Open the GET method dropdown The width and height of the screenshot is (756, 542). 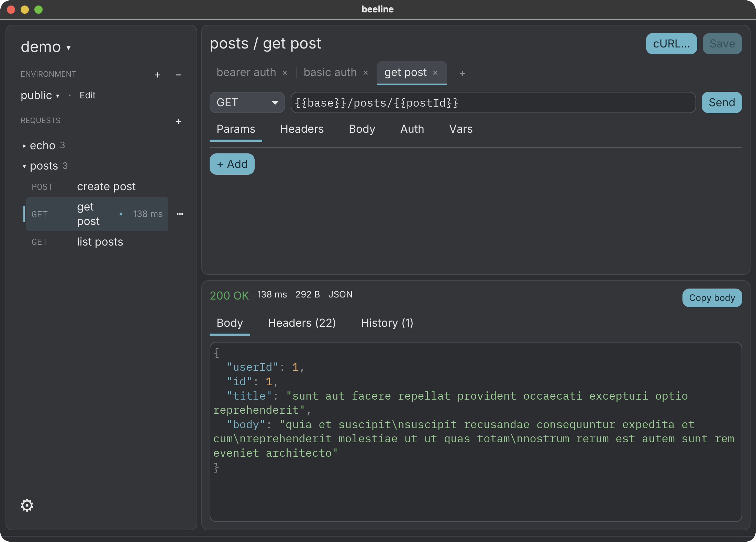pos(247,102)
